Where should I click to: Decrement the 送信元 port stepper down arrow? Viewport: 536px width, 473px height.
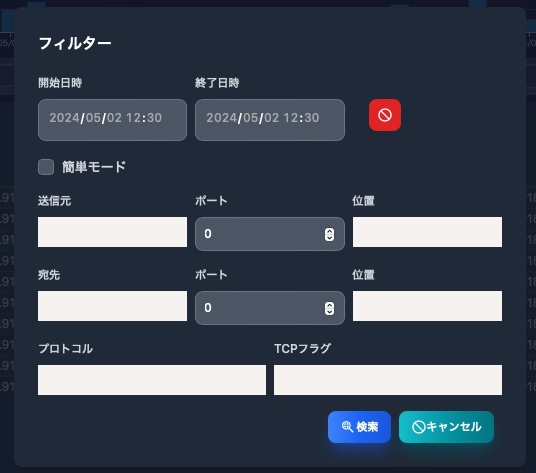point(329,238)
